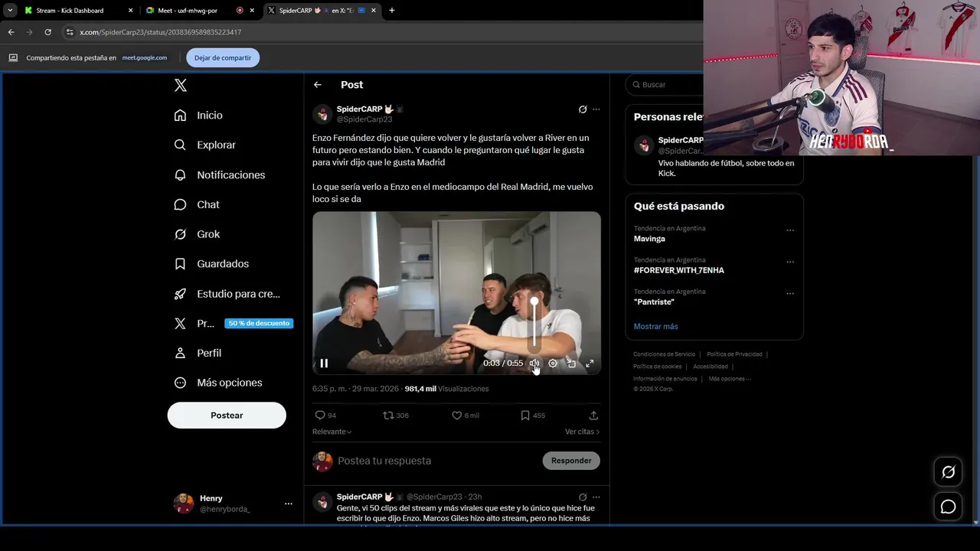980x551 pixels.
Task: Click Mostrar más in trends
Action: coord(655,327)
